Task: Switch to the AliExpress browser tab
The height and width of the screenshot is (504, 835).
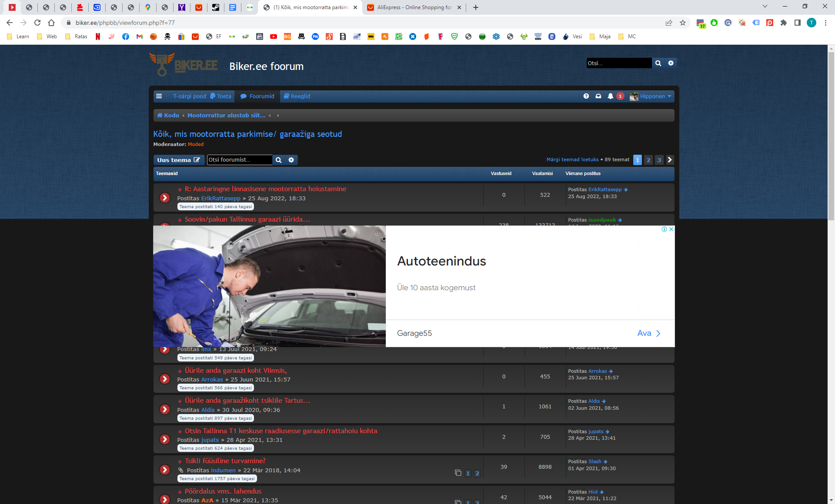Action: (x=413, y=7)
